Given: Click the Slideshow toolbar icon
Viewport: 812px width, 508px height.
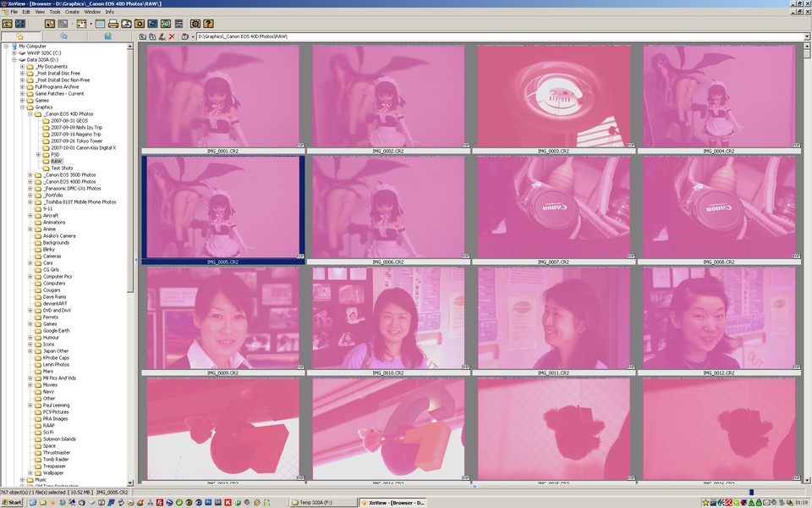Looking at the screenshot, I should [153, 24].
